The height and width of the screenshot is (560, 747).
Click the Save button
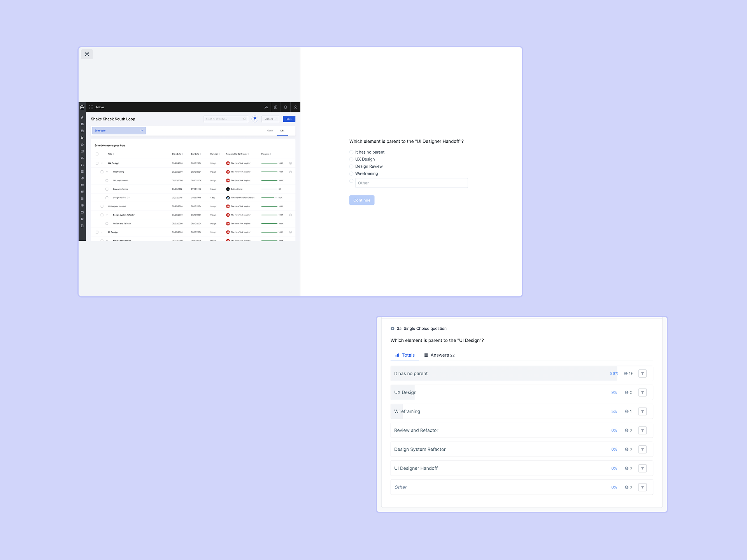coord(289,119)
